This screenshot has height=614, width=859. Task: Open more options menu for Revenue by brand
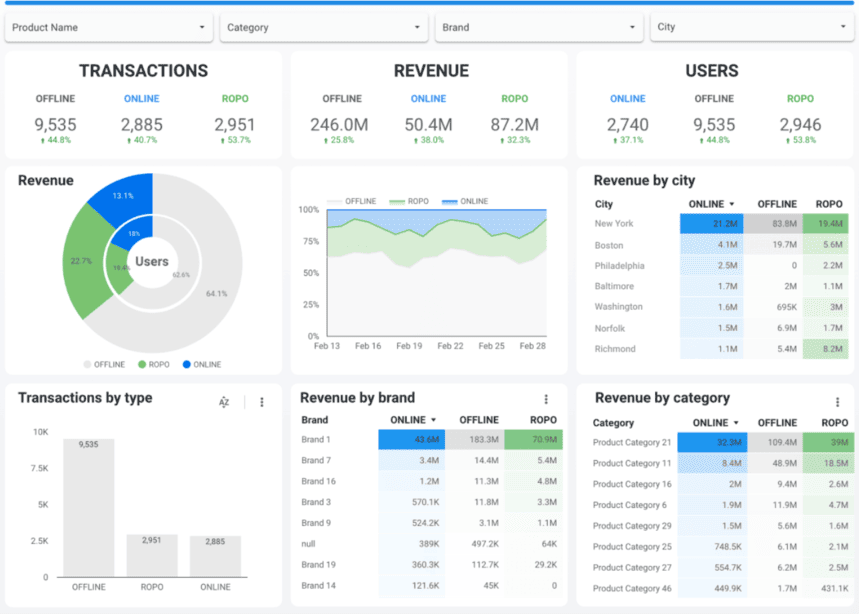546,399
